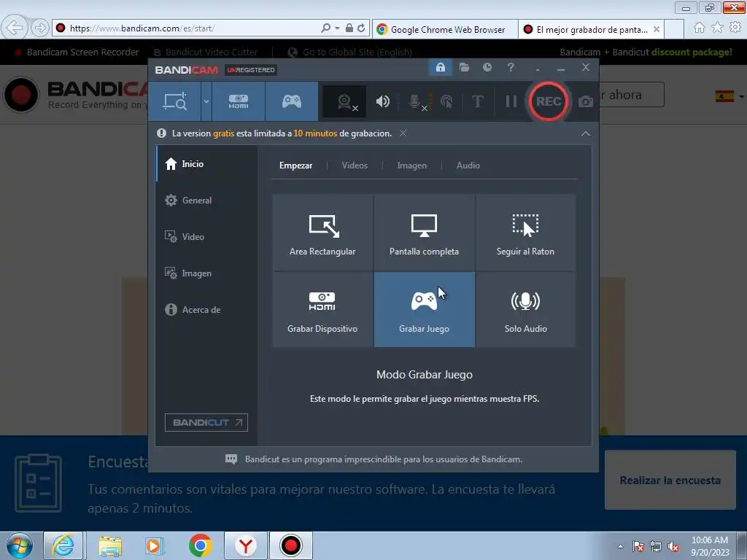Open Acerca de in the sidebar

click(x=206, y=309)
